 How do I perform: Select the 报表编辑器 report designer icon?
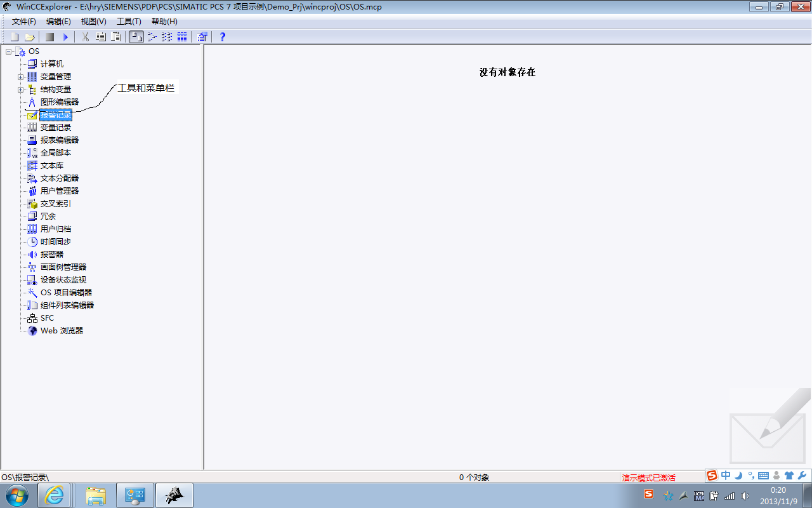click(32, 140)
